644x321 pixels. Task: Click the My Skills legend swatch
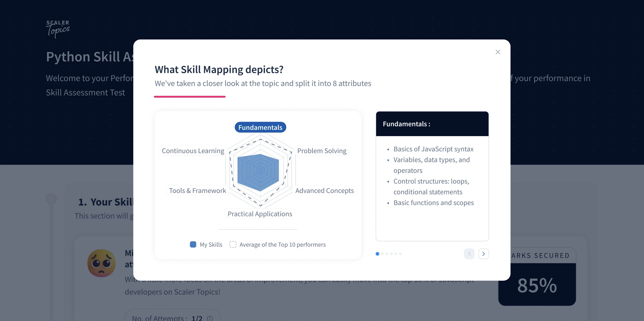click(193, 244)
